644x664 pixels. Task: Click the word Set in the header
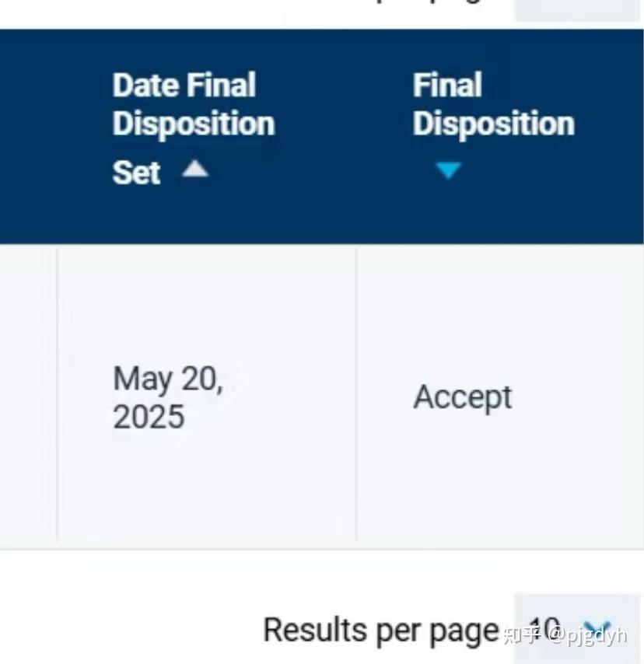pyautogui.click(x=136, y=172)
